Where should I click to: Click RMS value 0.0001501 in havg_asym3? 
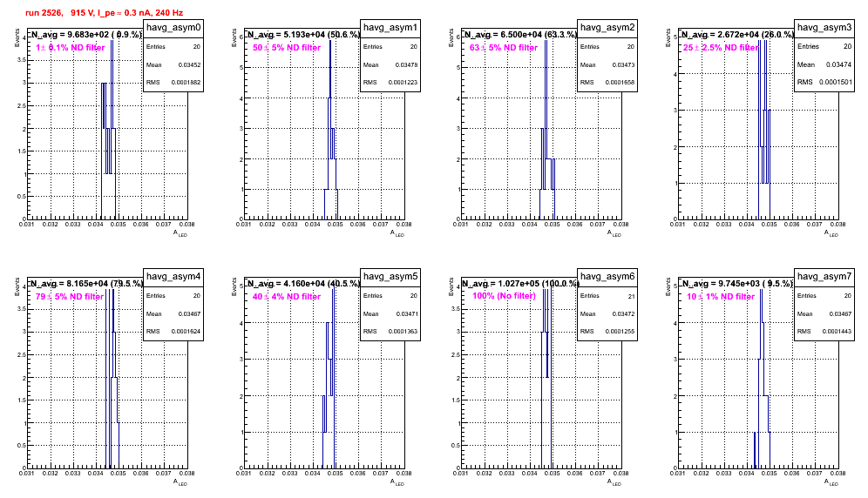[x=836, y=82]
